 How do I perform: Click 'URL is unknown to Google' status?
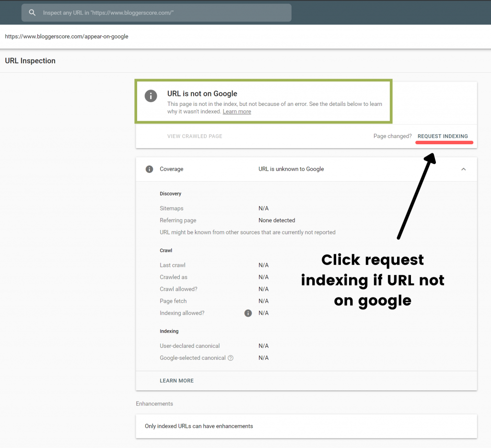(x=291, y=169)
